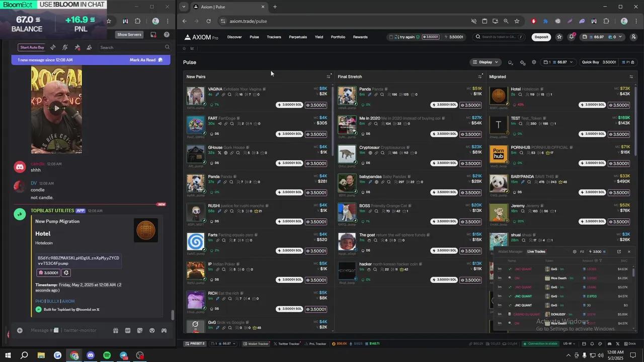Screen dimensions: 644x362
Task: Reload the axiom.trade page
Action: pos(208,21)
